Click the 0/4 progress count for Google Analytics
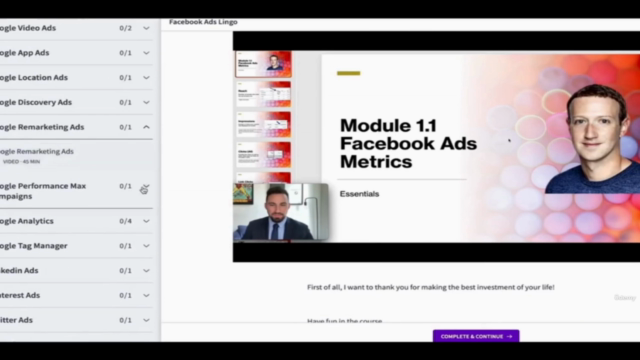The height and width of the screenshot is (360, 640). coord(125,221)
